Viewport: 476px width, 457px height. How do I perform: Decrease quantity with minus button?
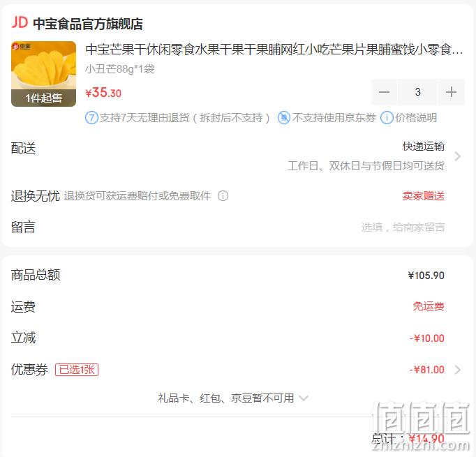click(x=384, y=92)
